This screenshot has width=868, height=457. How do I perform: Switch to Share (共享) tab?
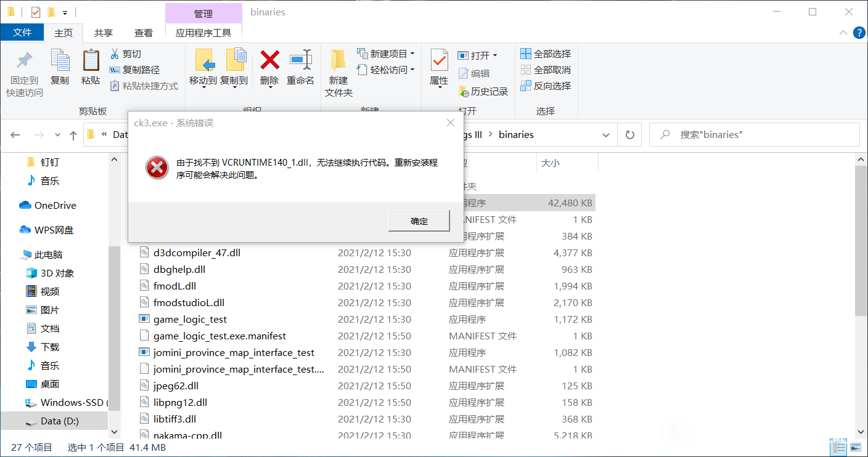point(104,33)
